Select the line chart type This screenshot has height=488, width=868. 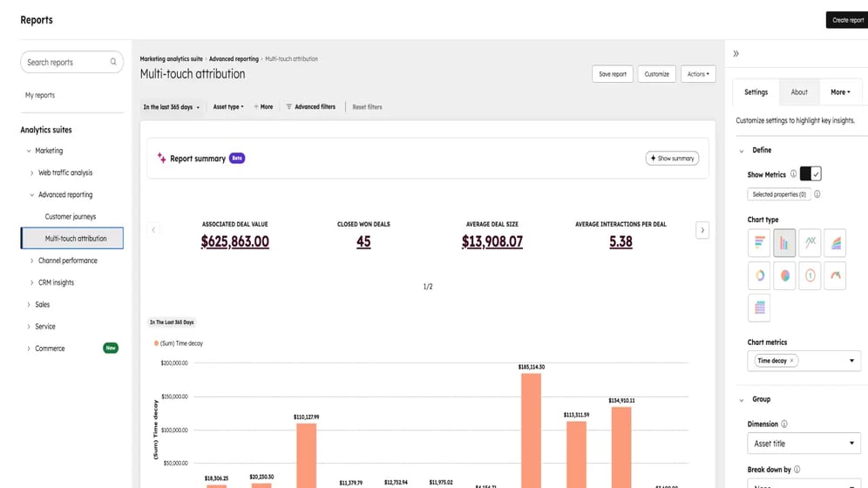810,243
